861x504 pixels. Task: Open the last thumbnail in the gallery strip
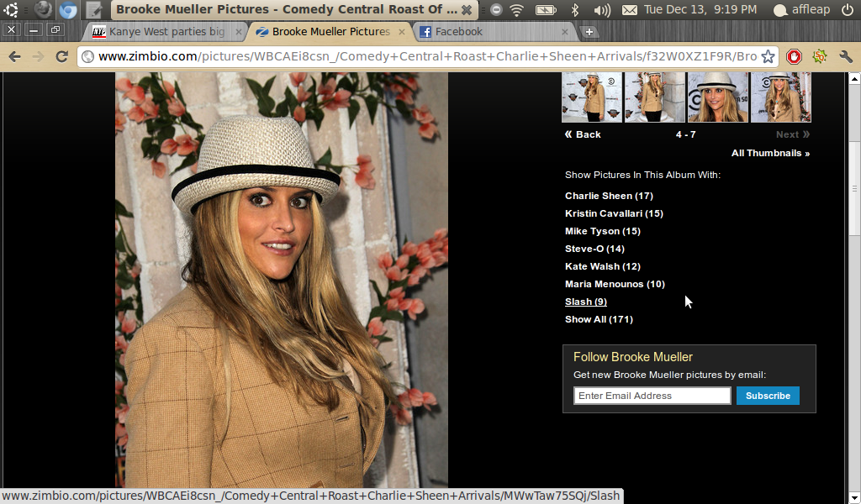[780, 97]
